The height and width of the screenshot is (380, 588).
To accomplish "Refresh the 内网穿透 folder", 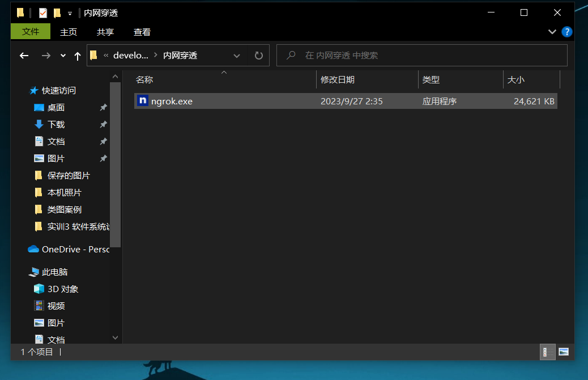I will coord(259,56).
